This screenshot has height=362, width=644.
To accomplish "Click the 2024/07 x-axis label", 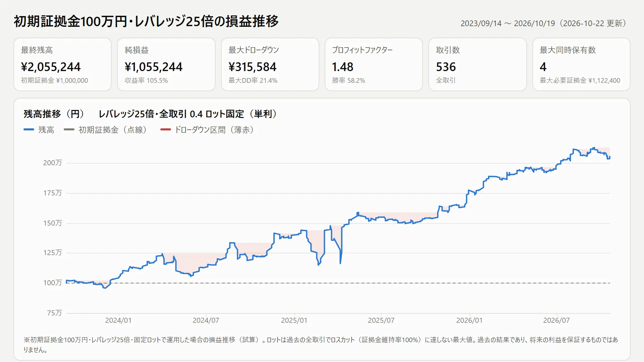I will tap(206, 320).
